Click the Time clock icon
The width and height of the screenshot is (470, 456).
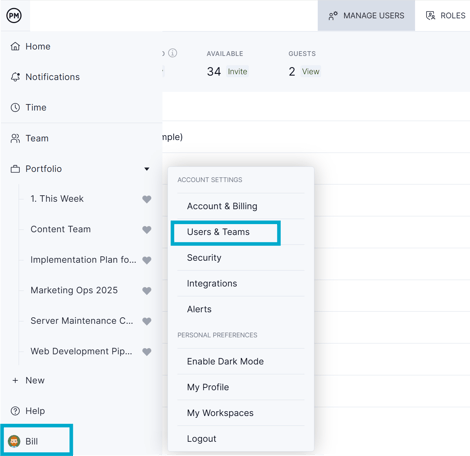tap(15, 107)
